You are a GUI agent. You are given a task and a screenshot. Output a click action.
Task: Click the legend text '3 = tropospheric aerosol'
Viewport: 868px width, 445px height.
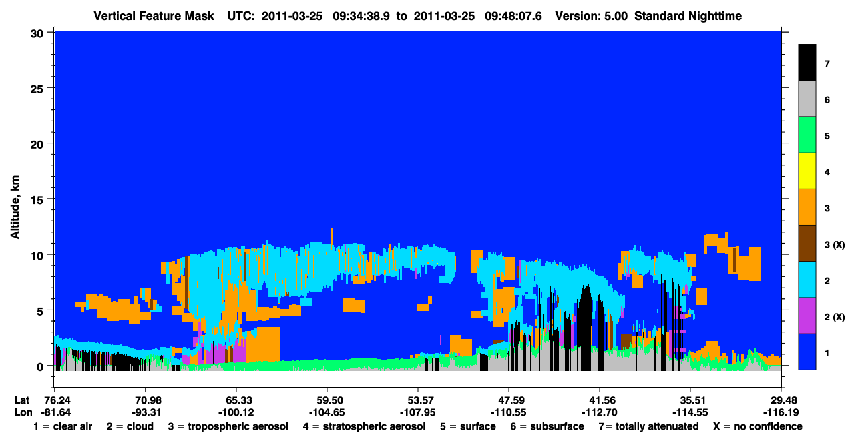(228, 426)
